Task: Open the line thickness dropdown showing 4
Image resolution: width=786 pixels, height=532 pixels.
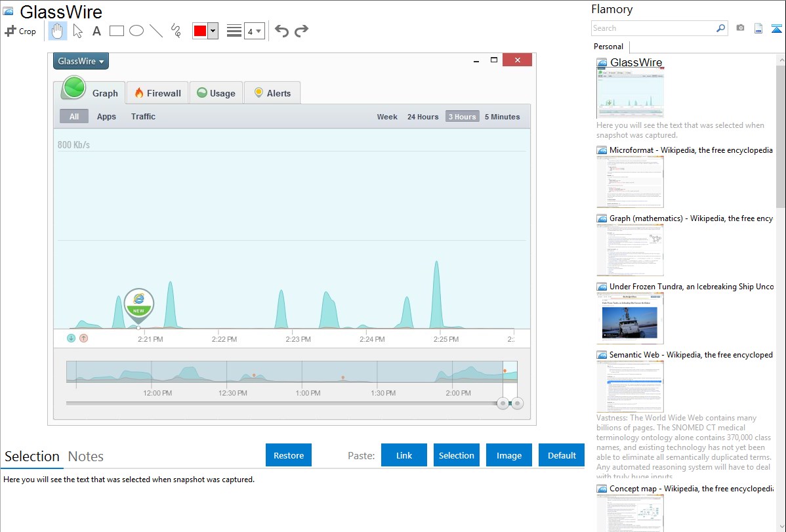Action: pyautogui.click(x=254, y=31)
